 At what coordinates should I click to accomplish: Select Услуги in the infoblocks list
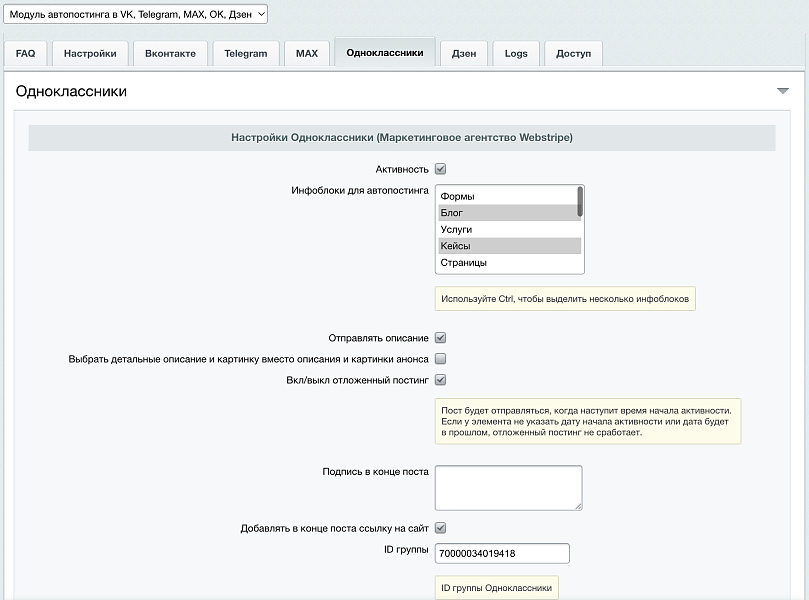tap(509, 229)
